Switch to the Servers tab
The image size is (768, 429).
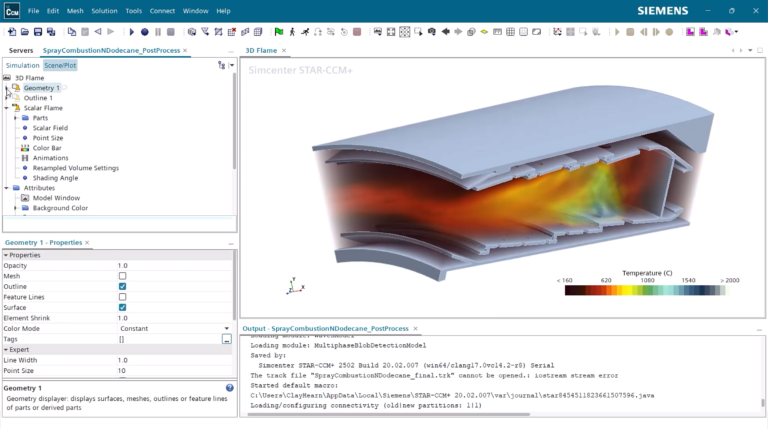21,50
